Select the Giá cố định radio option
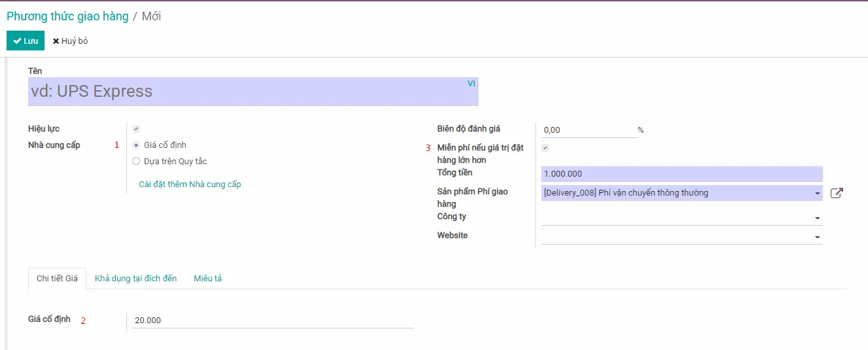 136,145
